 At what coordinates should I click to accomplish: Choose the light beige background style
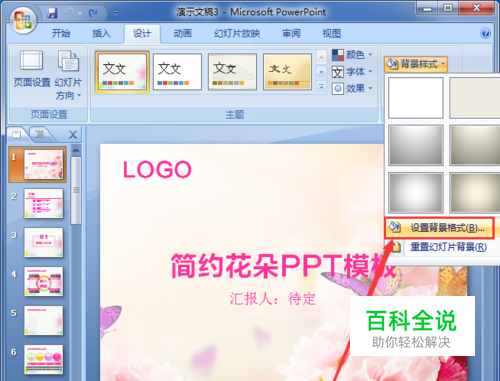(x=475, y=98)
